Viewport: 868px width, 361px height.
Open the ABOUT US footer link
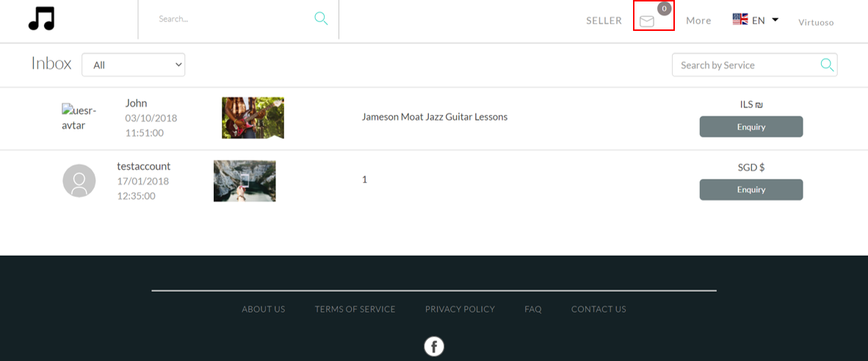pos(264,310)
